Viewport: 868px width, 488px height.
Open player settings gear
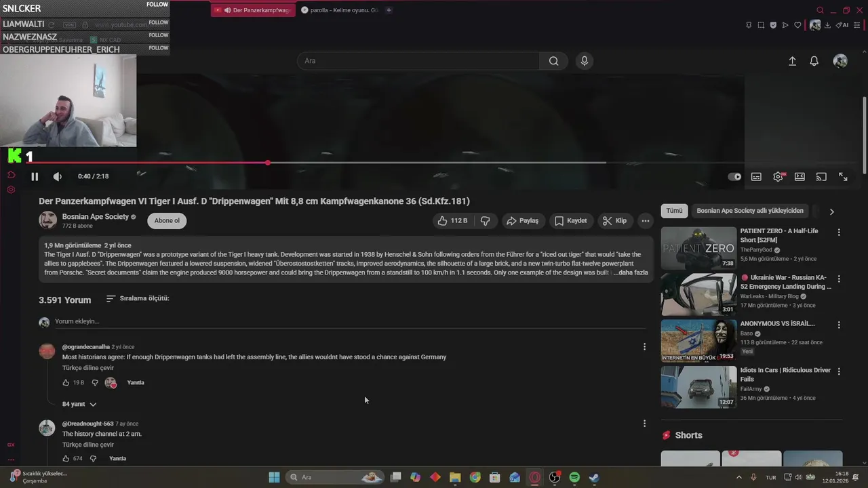click(x=778, y=176)
